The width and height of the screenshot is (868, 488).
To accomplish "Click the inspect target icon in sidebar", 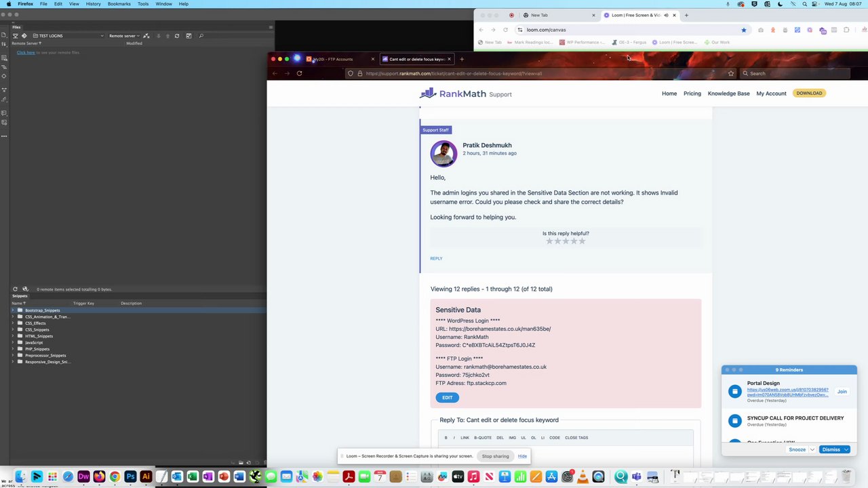I will (4, 76).
